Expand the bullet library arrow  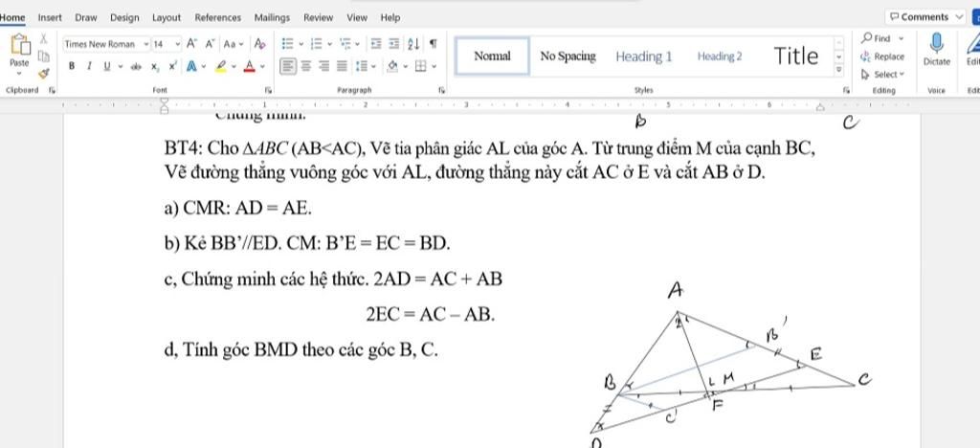click(x=301, y=44)
